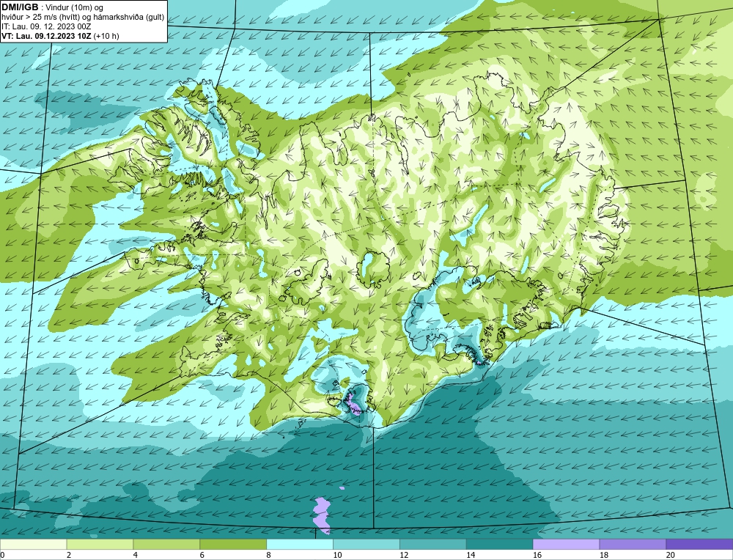Click the 10–12 m/s aqua legend swatch
733x560 pixels.
pos(366,544)
